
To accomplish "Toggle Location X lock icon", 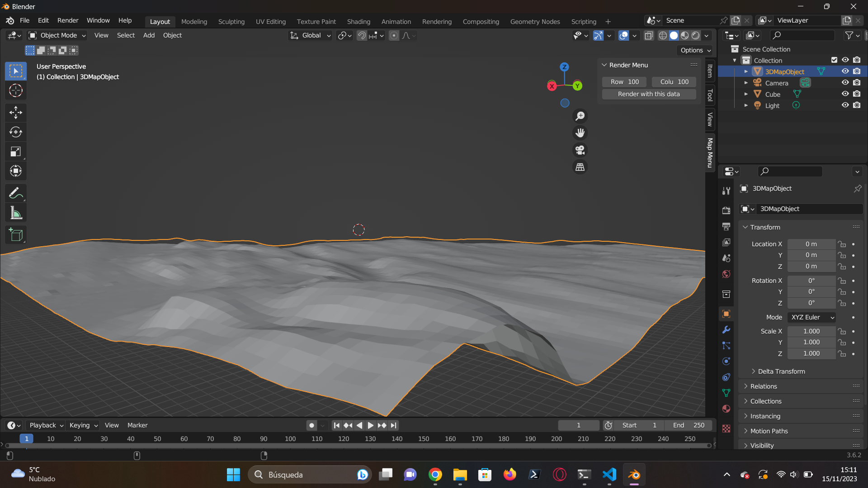I will point(842,244).
